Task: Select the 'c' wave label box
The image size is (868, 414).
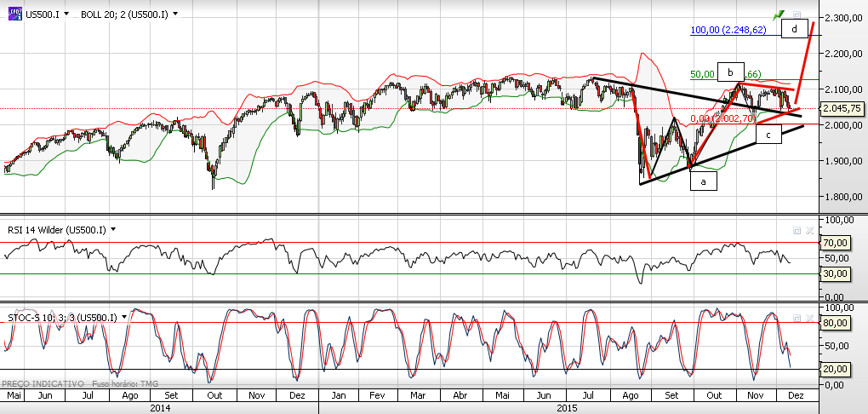Action: tap(769, 134)
